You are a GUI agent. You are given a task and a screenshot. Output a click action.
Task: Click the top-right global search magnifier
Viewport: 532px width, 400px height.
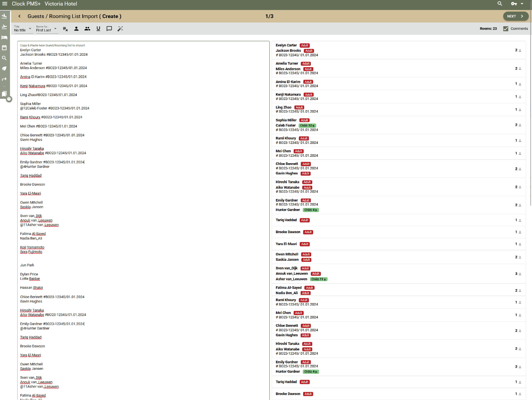pos(500,4)
